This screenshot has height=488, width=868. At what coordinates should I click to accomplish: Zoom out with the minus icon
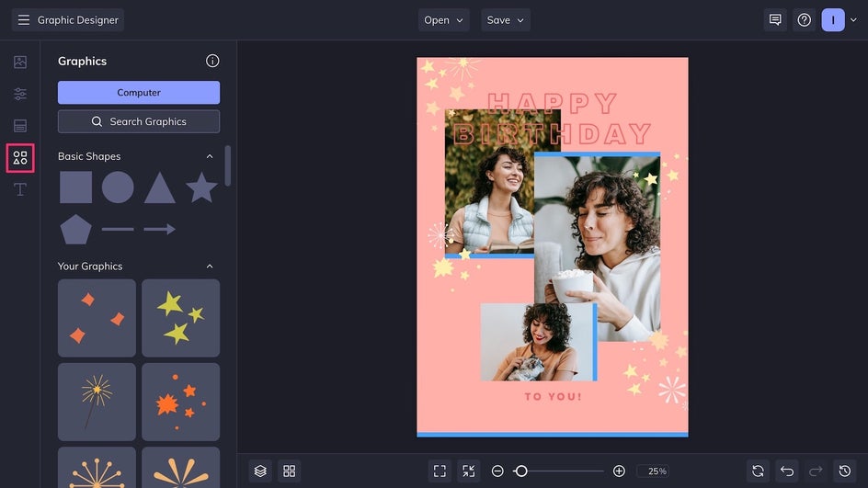coord(497,471)
